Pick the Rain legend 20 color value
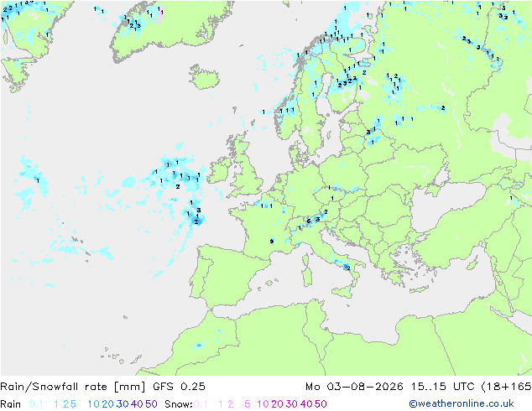Image resolution: width=532 pixels, height=411 pixels. [108, 404]
